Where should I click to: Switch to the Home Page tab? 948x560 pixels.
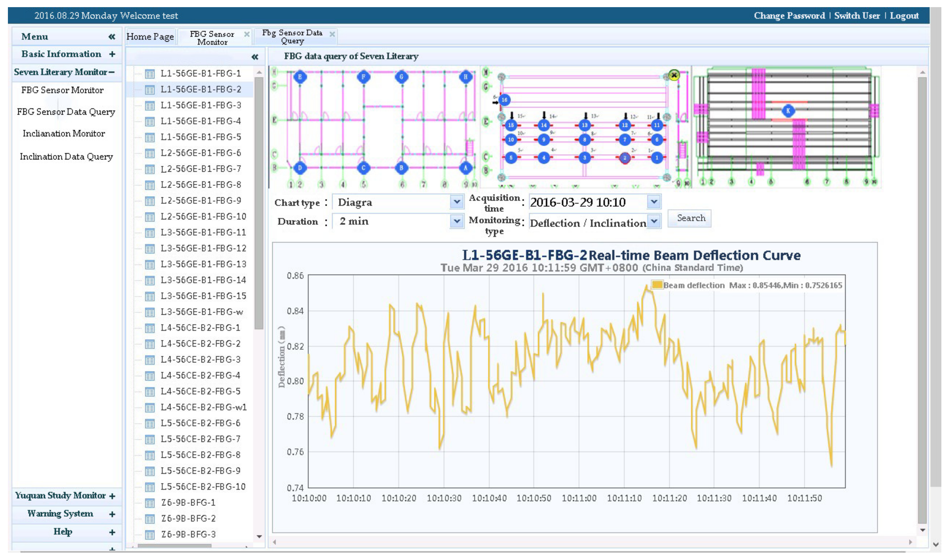pyautogui.click(x=150, y=37)
